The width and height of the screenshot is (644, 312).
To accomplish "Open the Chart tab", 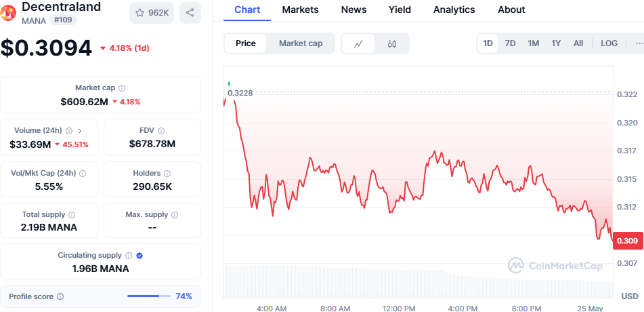I will [247, 9].
